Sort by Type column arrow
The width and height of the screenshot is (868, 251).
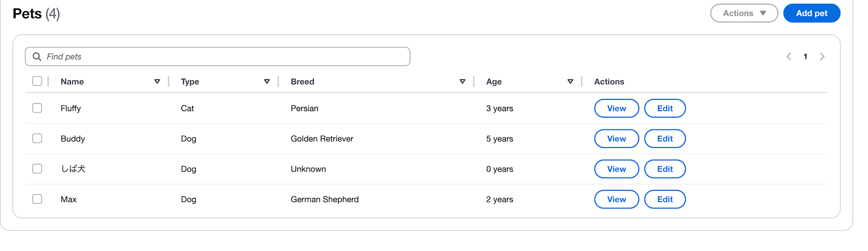pos(267,82)
